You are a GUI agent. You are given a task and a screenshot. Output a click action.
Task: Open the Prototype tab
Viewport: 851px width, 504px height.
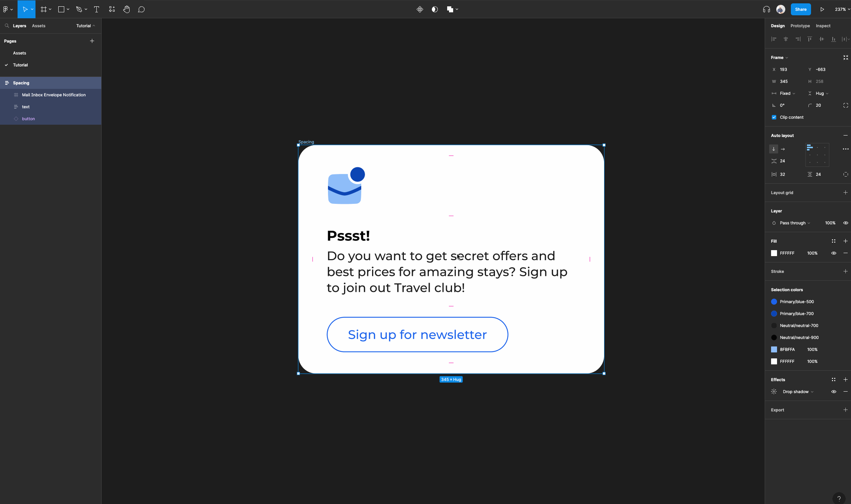click(800, 26)
